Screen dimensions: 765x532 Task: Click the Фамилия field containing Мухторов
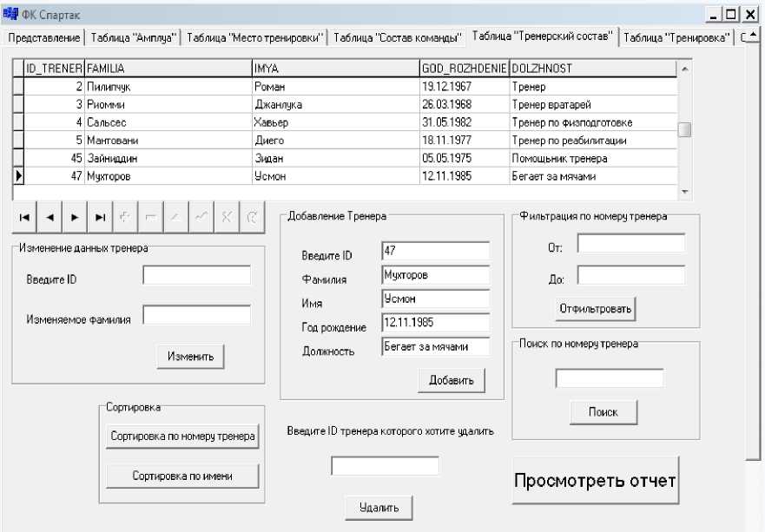click(x=436, y=274)
